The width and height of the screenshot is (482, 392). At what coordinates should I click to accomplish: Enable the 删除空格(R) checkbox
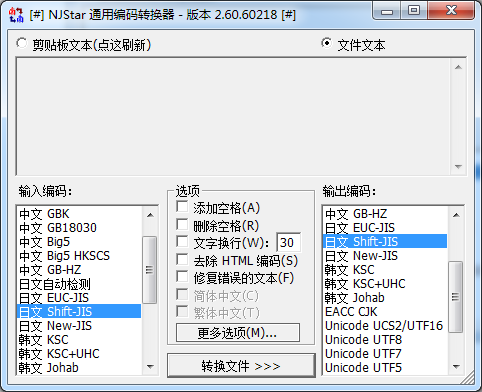pos(182,224)
